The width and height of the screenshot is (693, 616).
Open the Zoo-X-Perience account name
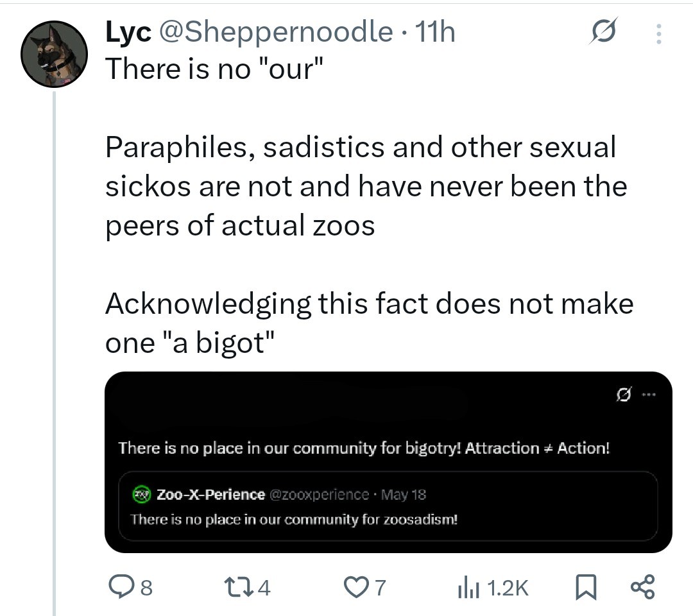coord(211,495)
